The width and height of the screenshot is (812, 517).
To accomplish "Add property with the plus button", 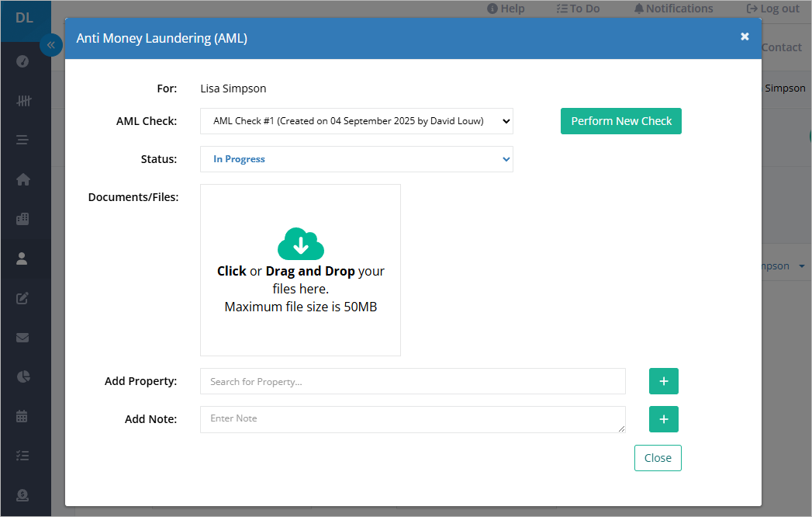I will (x=664, y=381).
